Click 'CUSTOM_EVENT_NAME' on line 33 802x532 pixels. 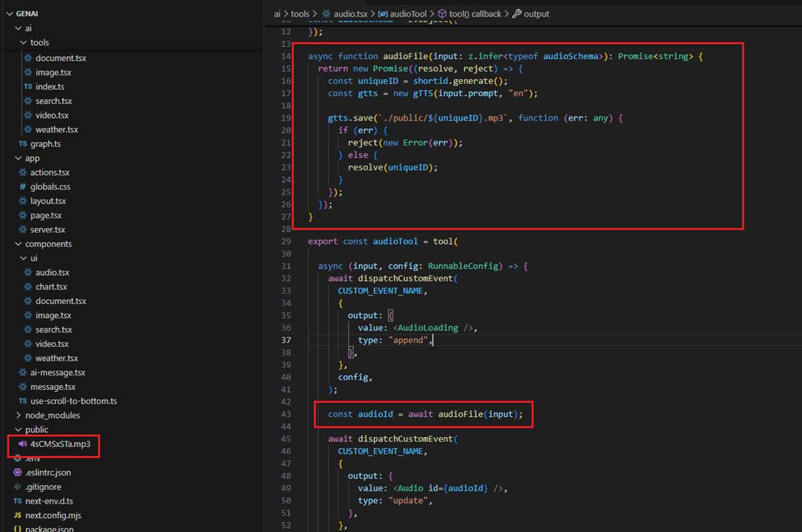pyautogui.click(x=380, y=290)
